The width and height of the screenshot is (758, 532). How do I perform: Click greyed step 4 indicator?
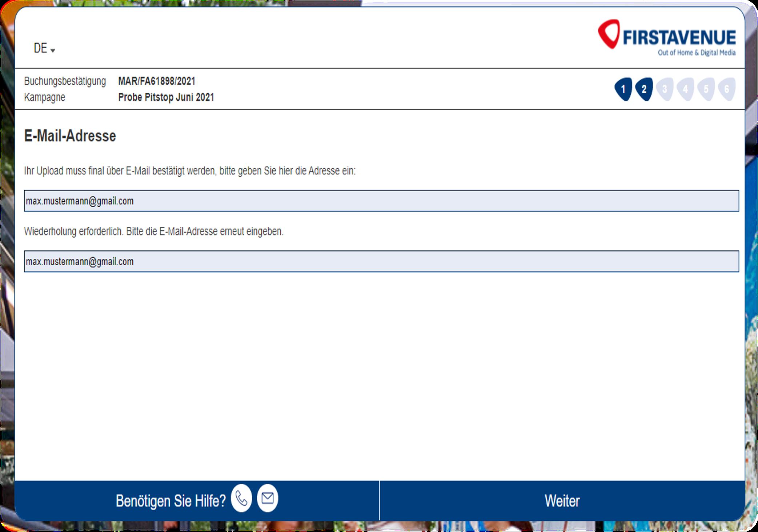click(x=685, y=89)
